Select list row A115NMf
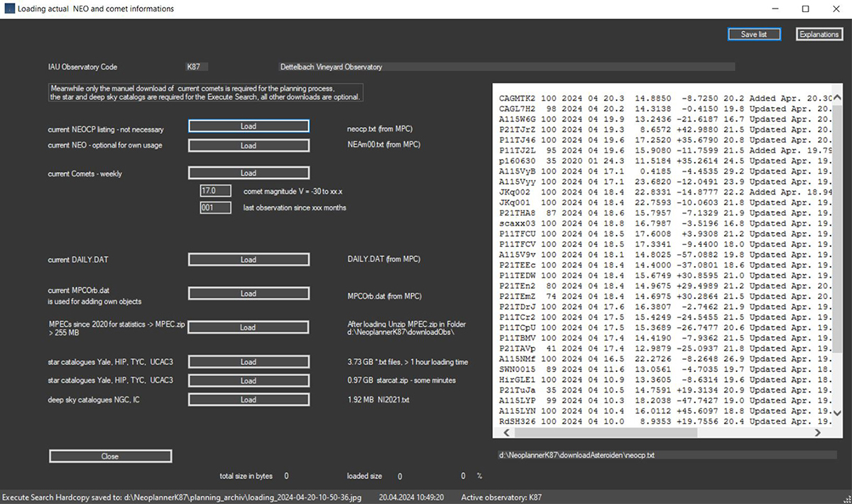This screenshot has height=504, width=852. point(666,358)
